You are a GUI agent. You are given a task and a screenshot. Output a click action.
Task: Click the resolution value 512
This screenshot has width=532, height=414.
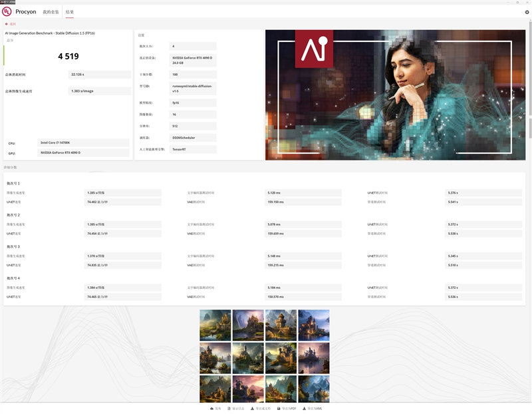click(x=193, y=126)
